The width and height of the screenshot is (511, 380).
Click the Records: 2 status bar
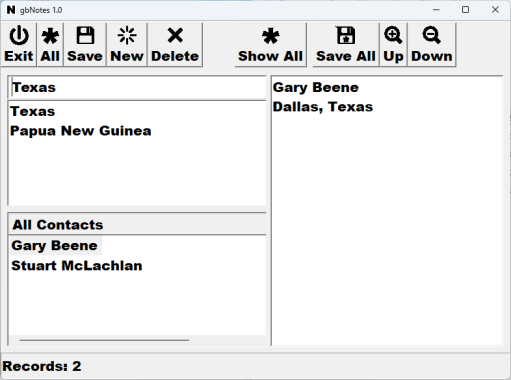42,366
